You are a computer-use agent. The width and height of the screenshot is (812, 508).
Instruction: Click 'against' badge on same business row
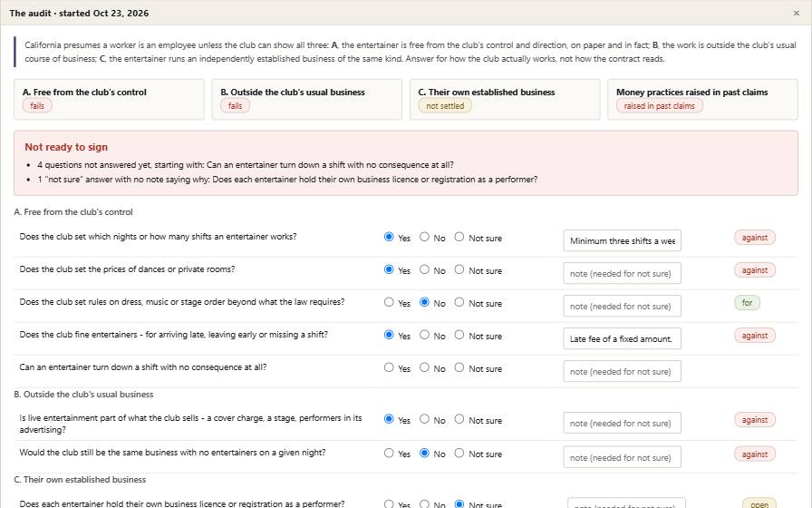coord(755,454)
